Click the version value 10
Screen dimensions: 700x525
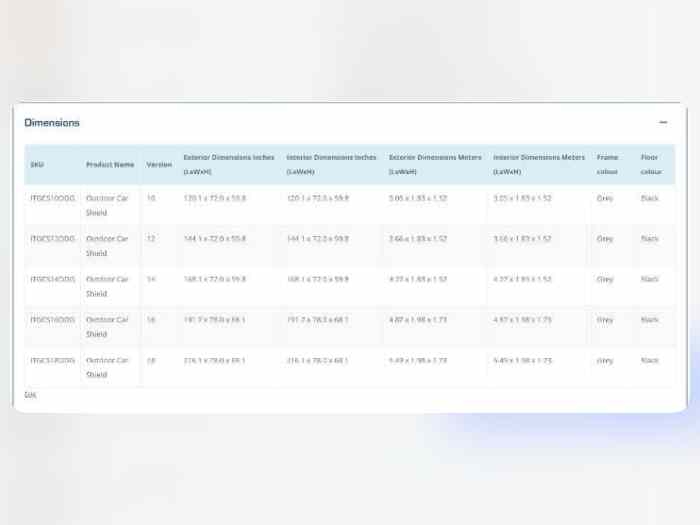151,198
